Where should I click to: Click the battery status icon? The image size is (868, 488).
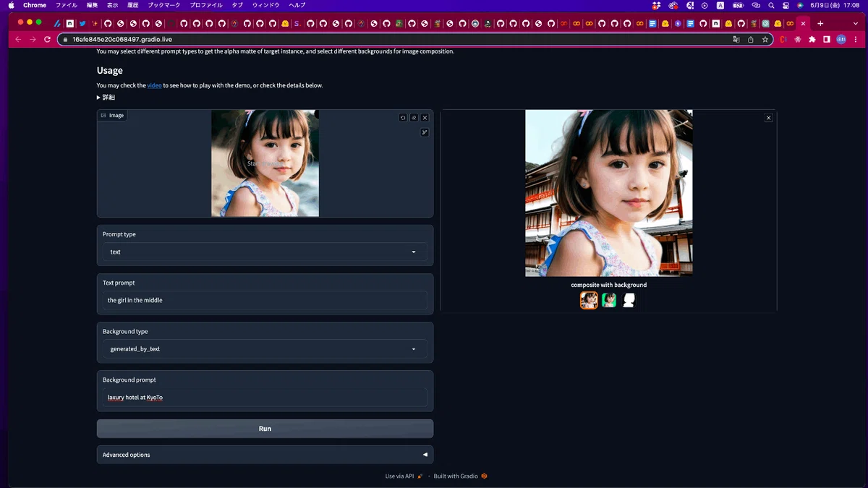(738, 5)
